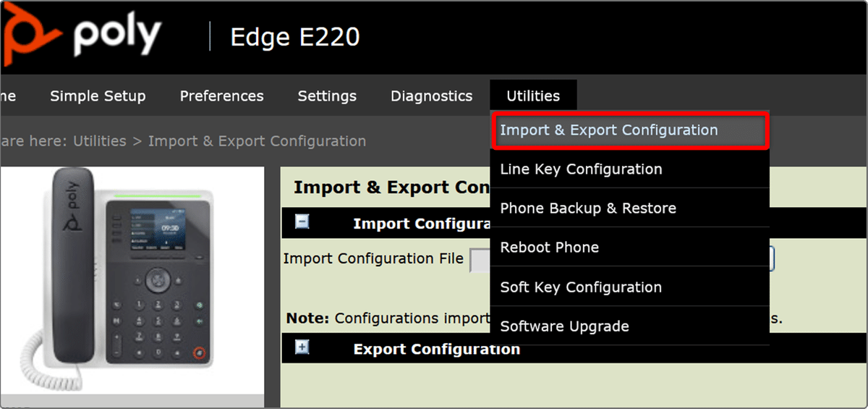Viewport: 868px width, 409px height.
Task: Collapse the Import Configuration section minus icon
Action: pos(302,222)
